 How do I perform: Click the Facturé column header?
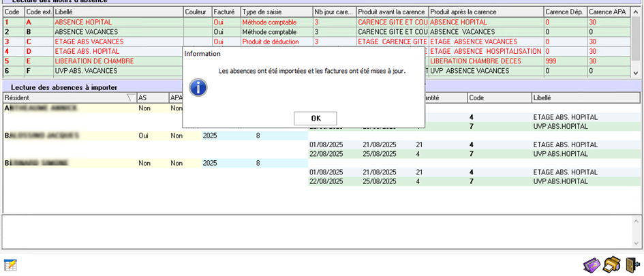pyautogui.click(x=226, y=12)
